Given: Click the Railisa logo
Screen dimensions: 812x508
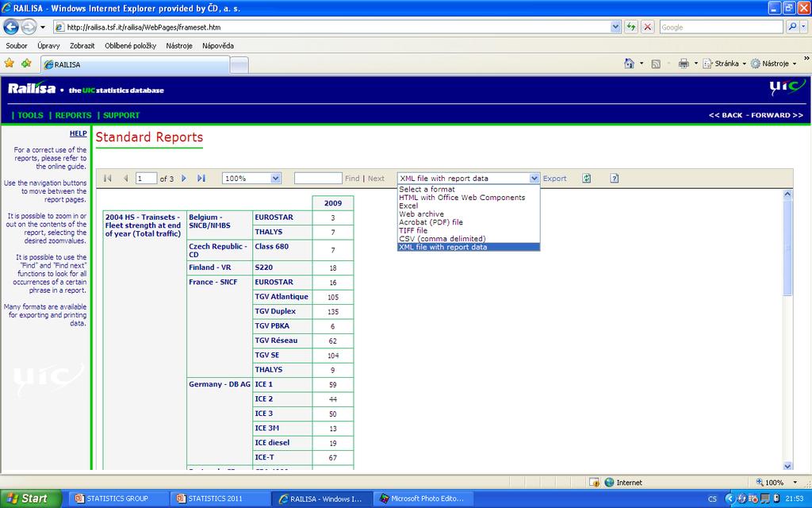Looking at the screenshot, I should [32, 89].
